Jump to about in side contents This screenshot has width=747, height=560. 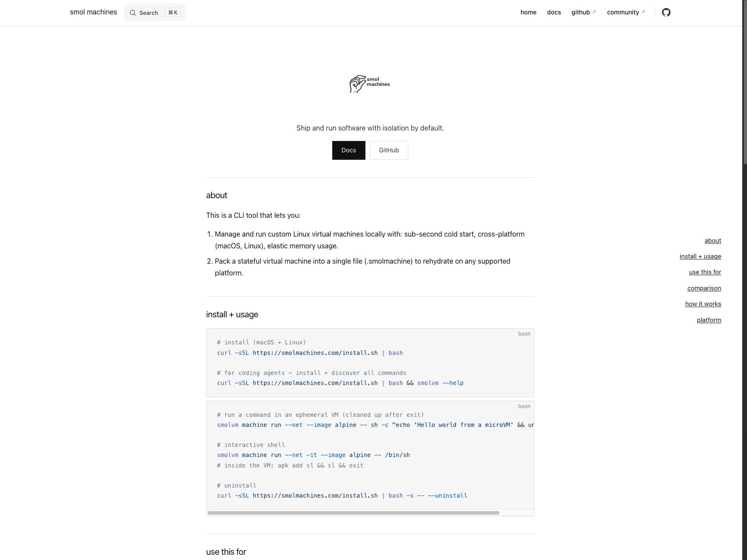713,240
